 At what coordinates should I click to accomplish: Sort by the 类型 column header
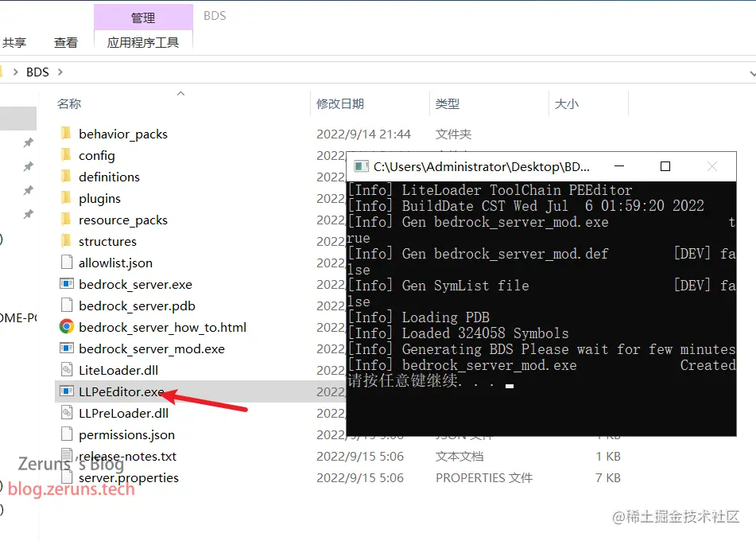point(448,103)
